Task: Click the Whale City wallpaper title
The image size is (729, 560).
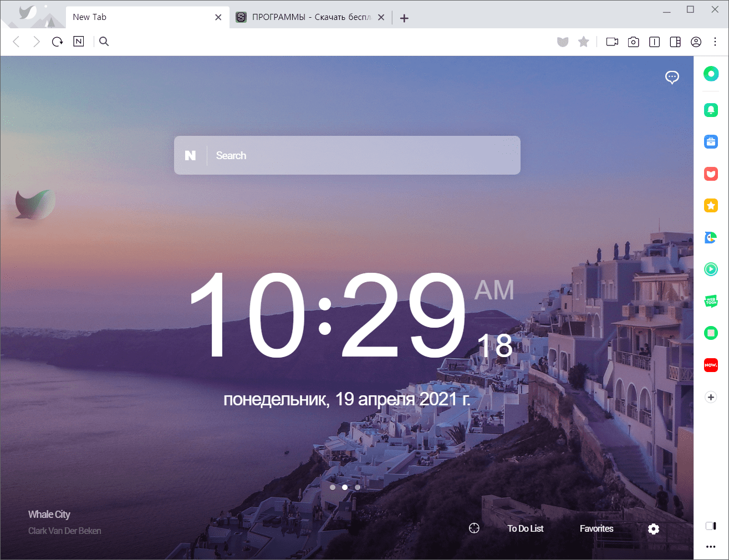Action: (49, 515)
